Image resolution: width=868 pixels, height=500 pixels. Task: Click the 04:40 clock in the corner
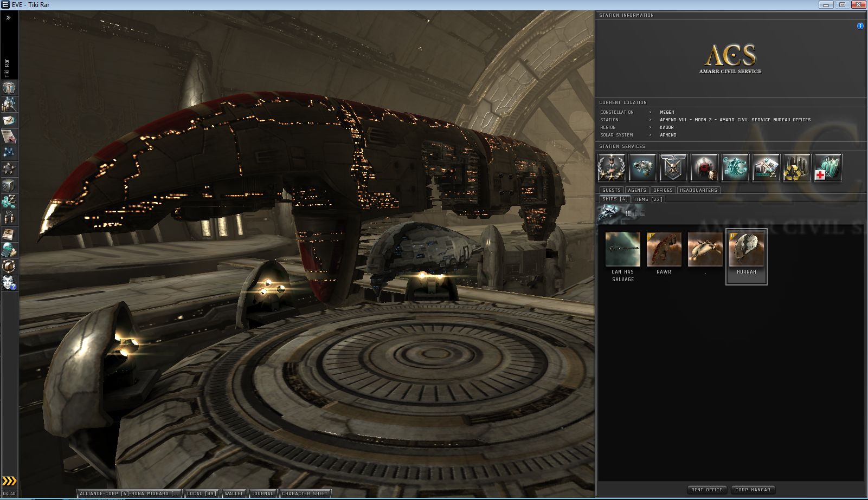pos(9,493)
